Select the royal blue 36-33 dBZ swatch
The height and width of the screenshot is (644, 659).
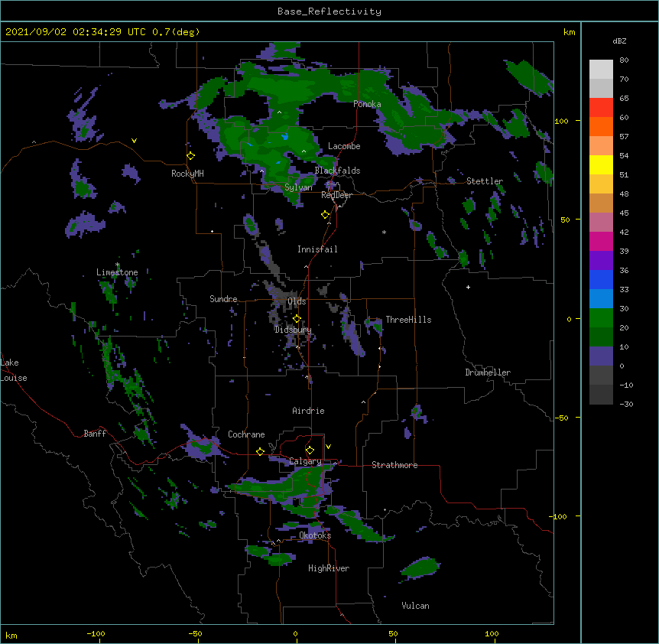coord(601,279)
